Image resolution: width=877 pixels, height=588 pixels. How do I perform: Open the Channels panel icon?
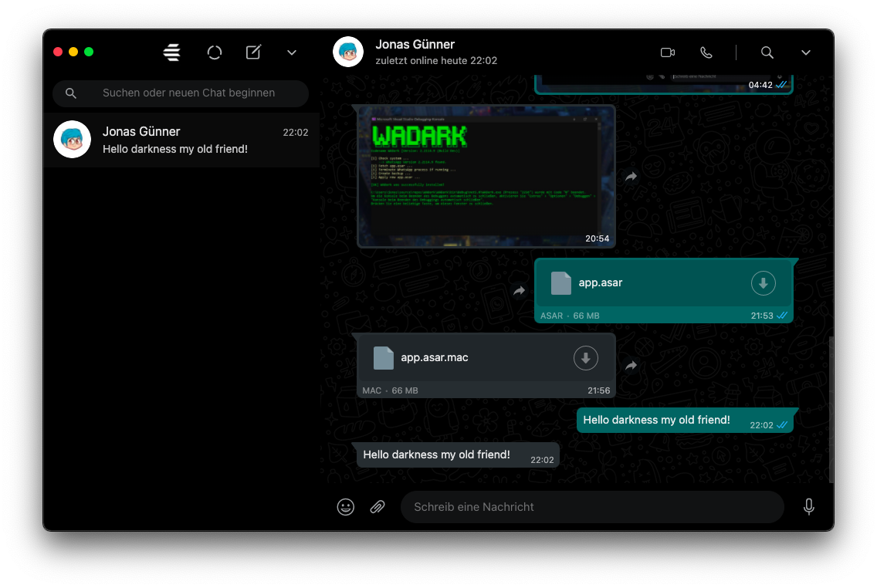(x=171, y=52)
